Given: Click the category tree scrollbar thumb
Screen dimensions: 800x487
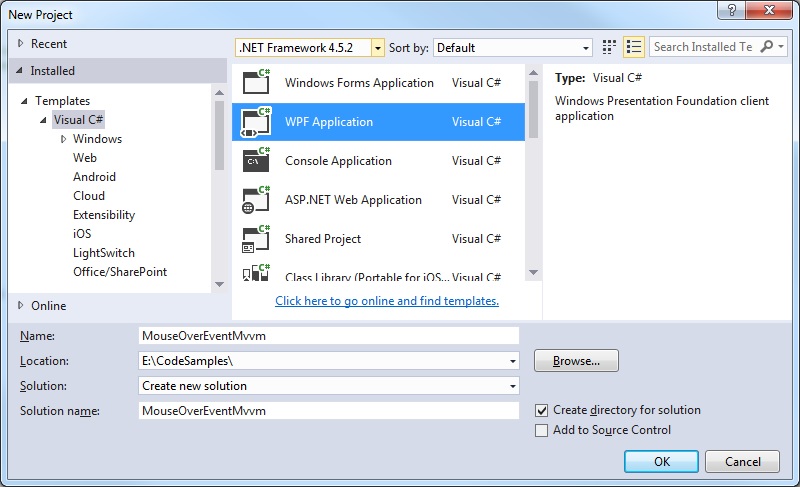Looking at the screenshot, I should click(x=219, y=135).
